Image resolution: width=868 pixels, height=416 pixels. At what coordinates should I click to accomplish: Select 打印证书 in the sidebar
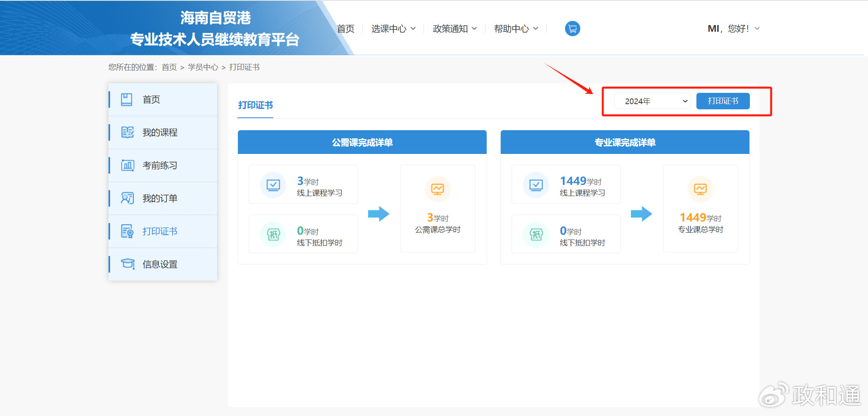pos(163,231)
